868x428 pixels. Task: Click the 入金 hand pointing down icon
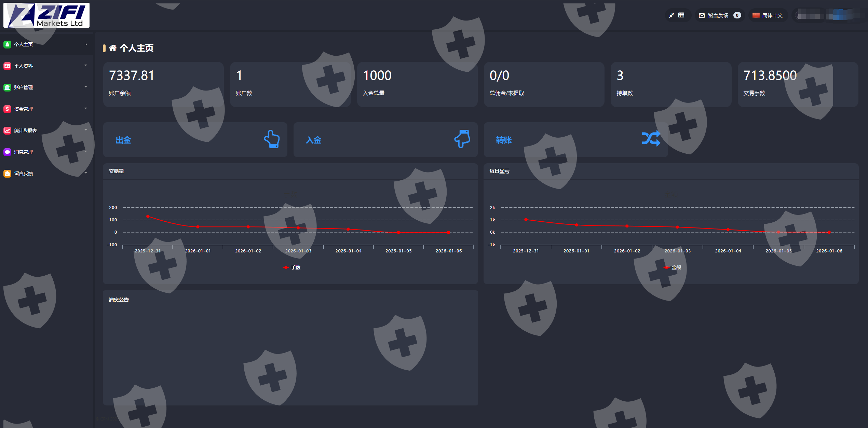(462, 139)
